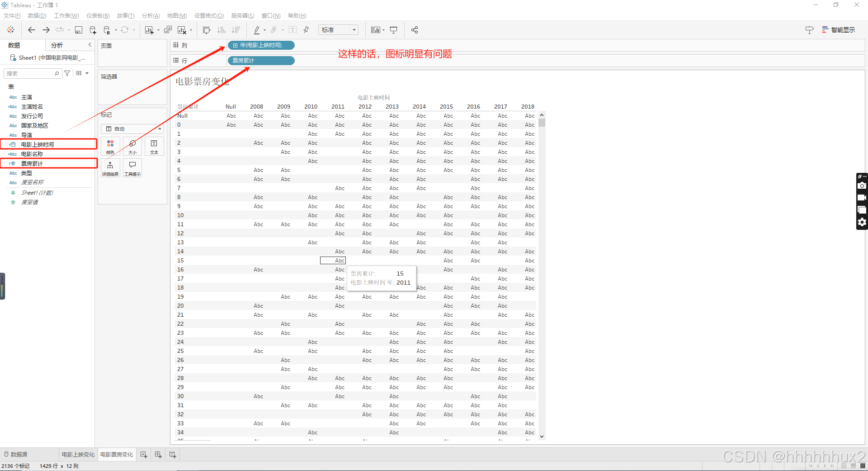Click the 电影票房变化 sheet title
Viewport: 868px width, 471px height.
(202, 81)
